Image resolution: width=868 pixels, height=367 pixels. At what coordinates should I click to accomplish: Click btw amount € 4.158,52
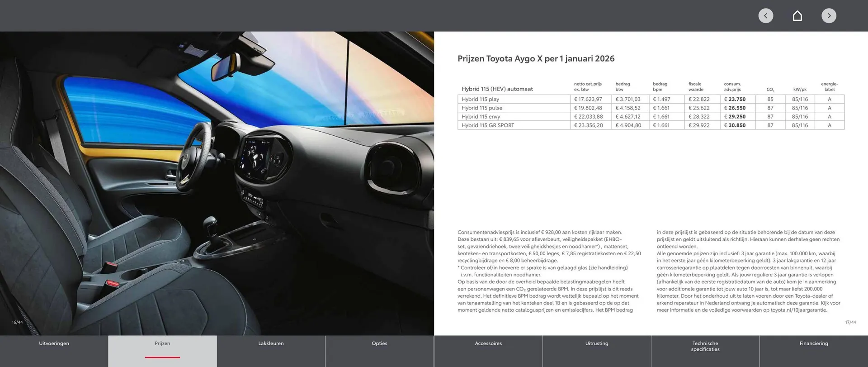coord(628,108)
